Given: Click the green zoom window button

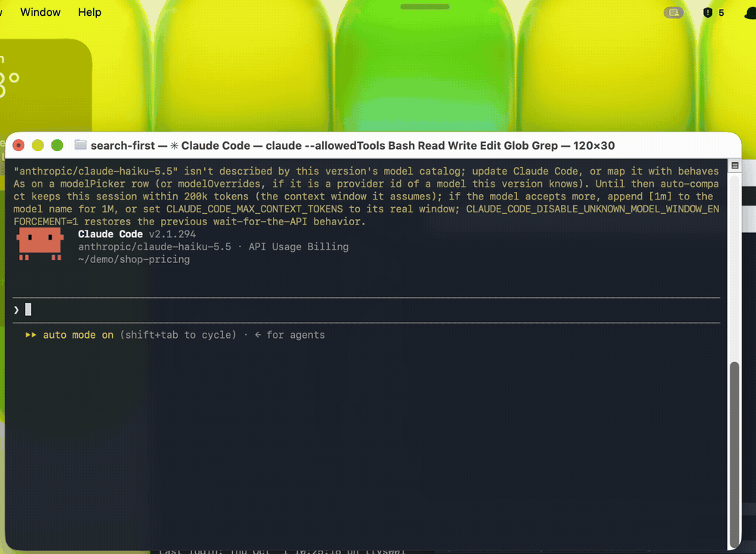Looking at the screenshot, I should [57, 145].
